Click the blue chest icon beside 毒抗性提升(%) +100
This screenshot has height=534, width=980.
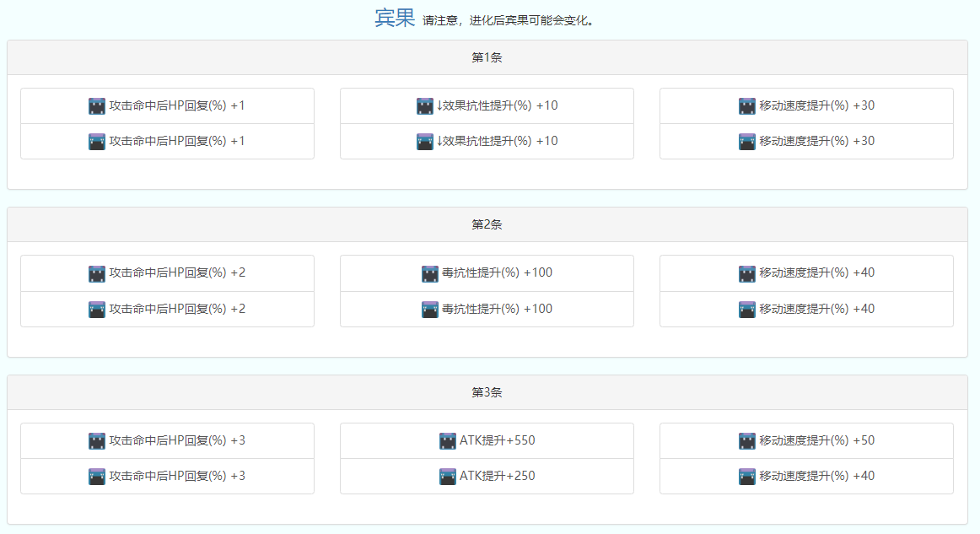(430, 274)
